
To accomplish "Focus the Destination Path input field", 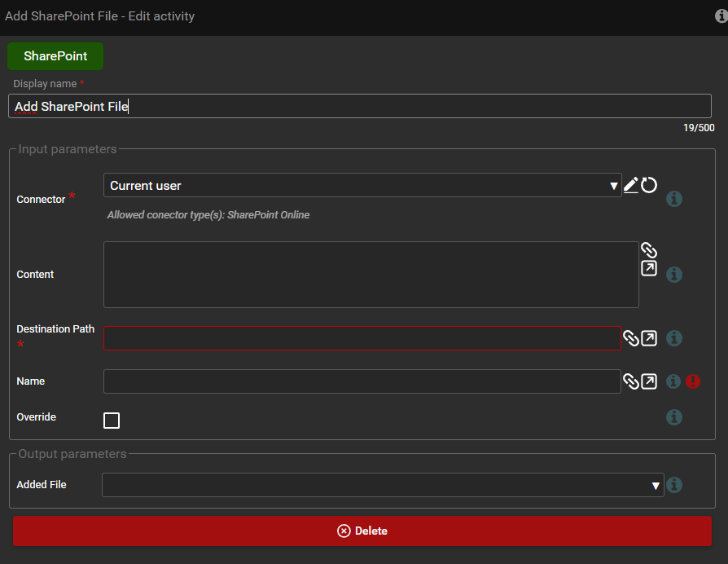I will pyautogui.click(x=362, y=338).
